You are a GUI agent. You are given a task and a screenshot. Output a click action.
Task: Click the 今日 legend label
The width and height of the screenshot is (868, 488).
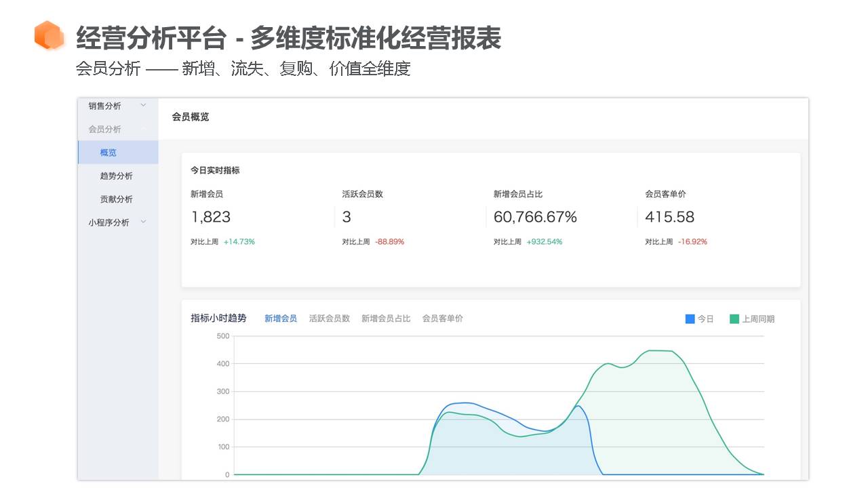click(706, 319)
